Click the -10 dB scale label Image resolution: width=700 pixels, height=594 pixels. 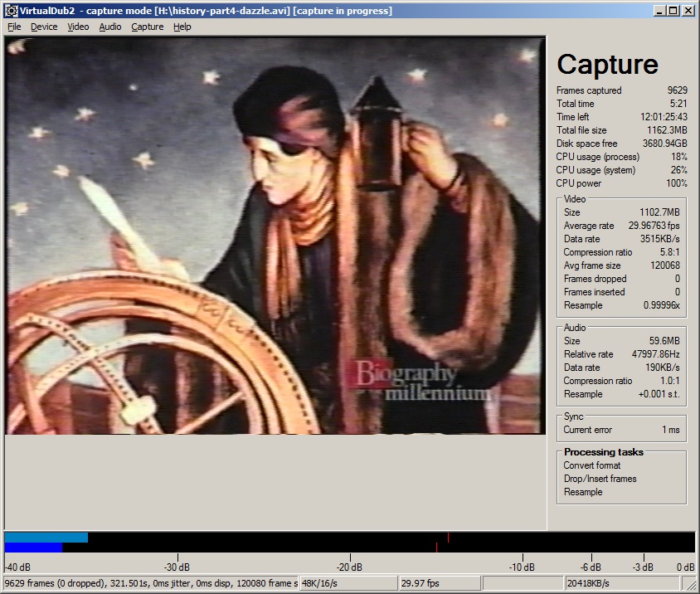pos(522,567)
